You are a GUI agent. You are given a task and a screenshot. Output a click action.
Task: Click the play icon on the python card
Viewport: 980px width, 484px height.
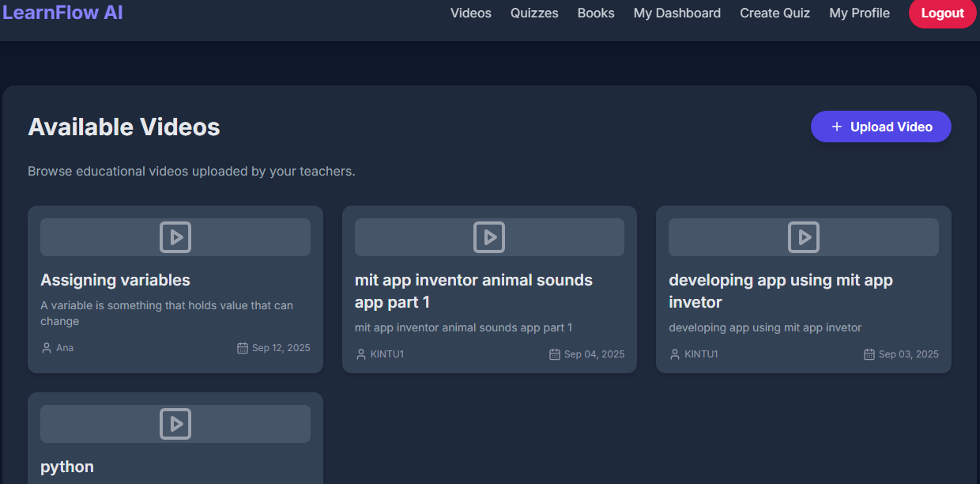[175, 424]
